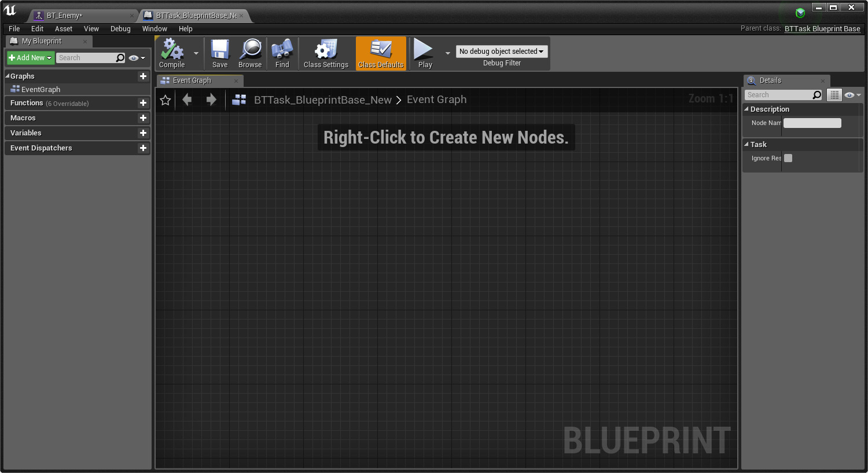Browse to asset in Content Browser
Image resolution: width=868 pixels, height=473 pixels.
[250, 53]
